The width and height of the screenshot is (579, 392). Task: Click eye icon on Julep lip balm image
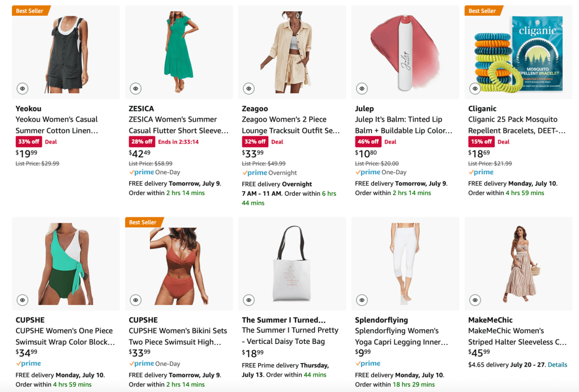pos(362,89)
